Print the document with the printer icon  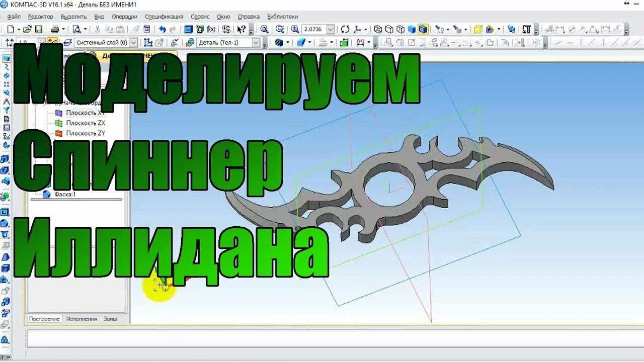55,29
